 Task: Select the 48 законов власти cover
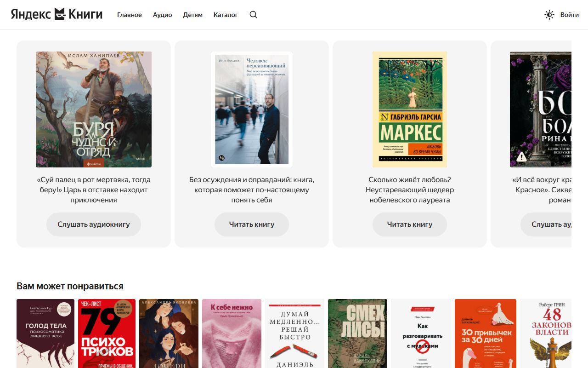coord(546,333)
